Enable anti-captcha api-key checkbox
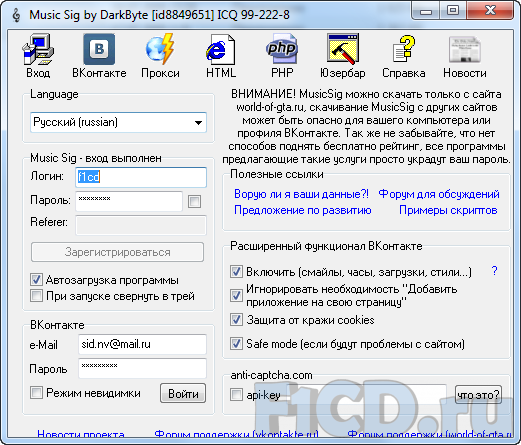This screenshot has height=445, width=521. pyautogui.click(x=236, y=395)
